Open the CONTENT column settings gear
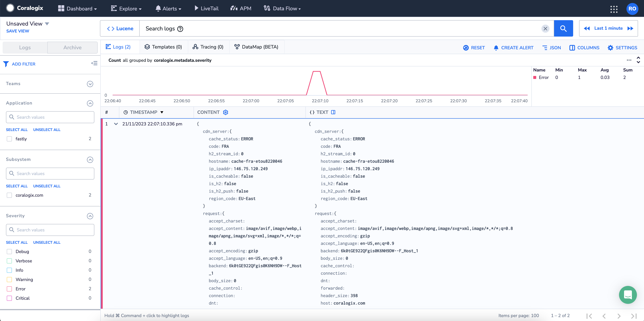The image size is (644, 321). pos(225,112)
